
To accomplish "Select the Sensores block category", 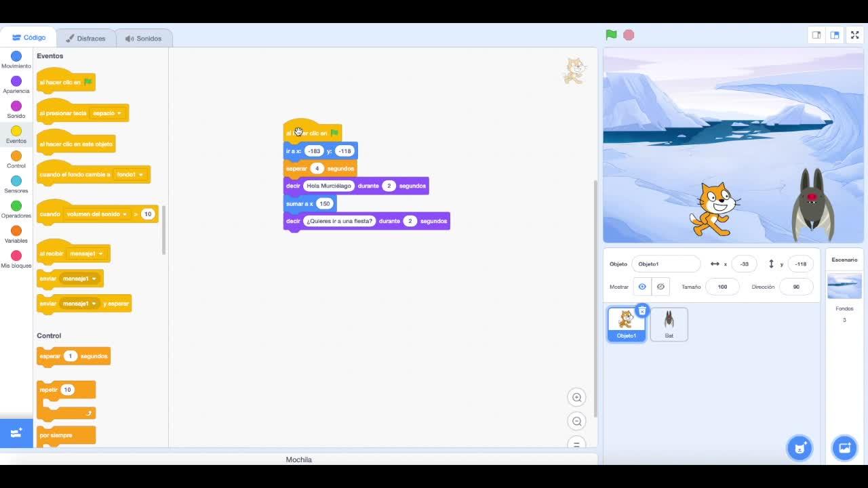I will [16, 184].
